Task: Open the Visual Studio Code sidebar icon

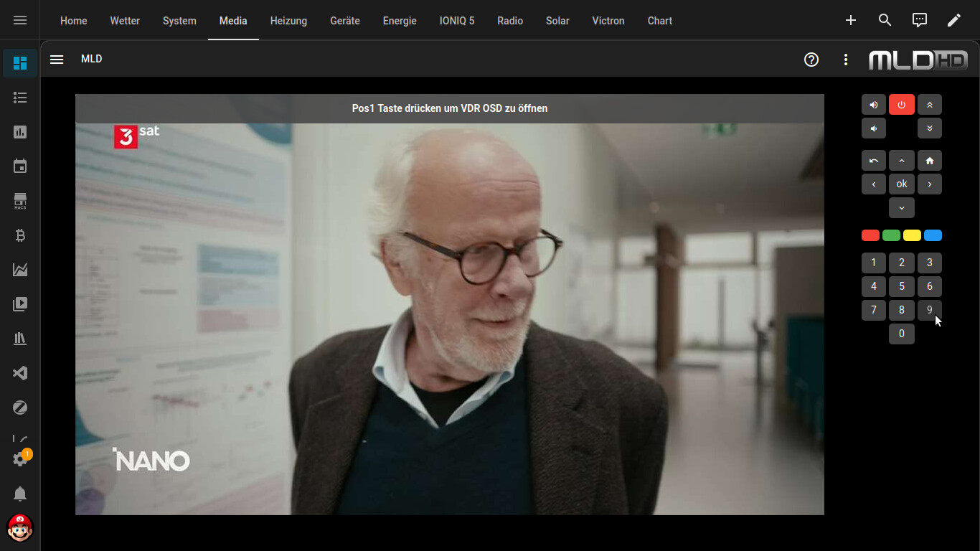Action: pos(20,373)
